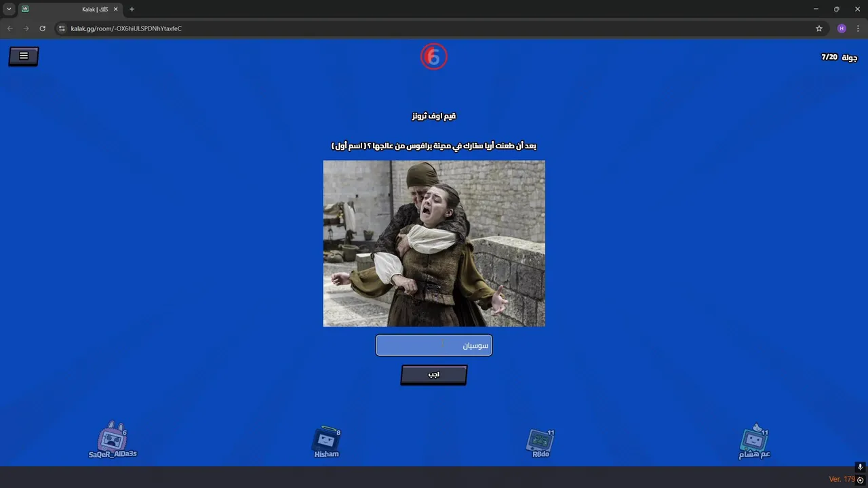Restore down the Chrome window
This screenshot has width=868, height=488.
coord(836,9)
